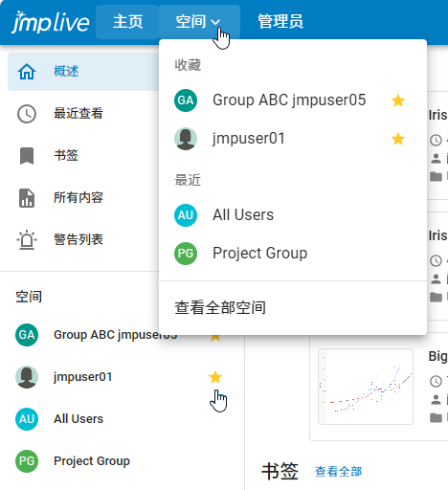Image resolution: width=448 pixels, height=490 pixels.
Task: Toggle jmpuser01 favorite star in the sidebar
Action: click(215, 377)
